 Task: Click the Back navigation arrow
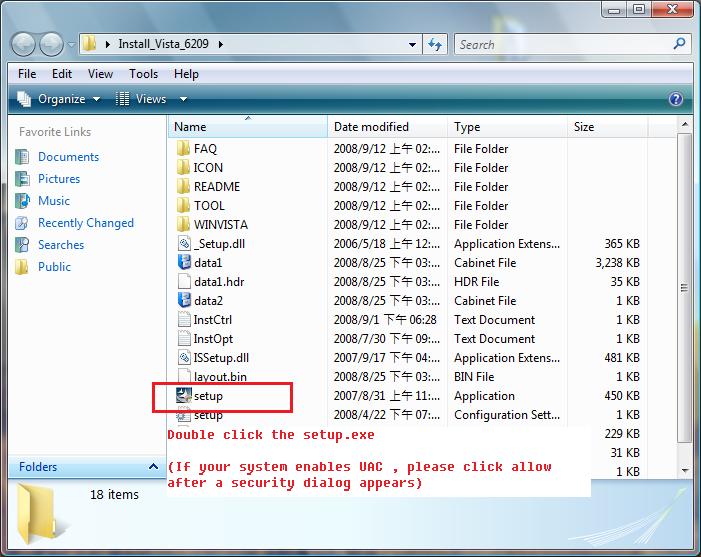point(24,45)
